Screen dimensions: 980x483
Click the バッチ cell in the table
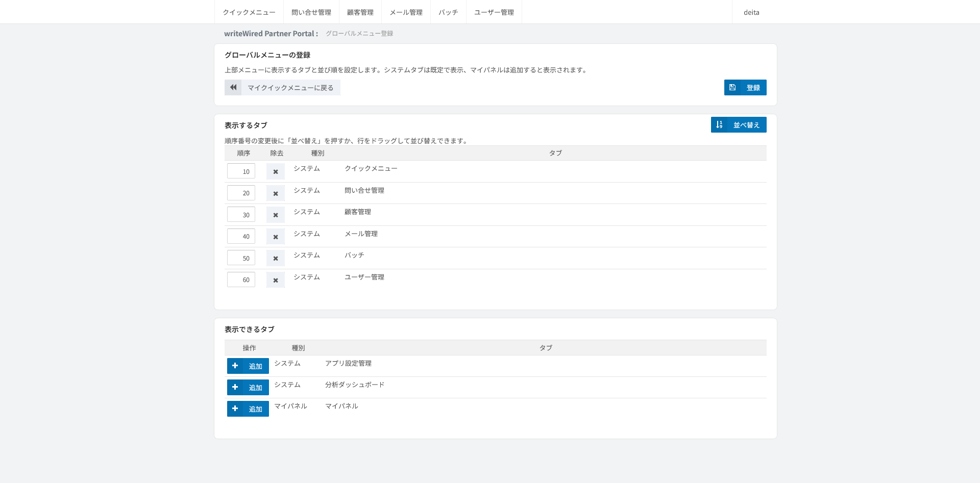point(354,255)
